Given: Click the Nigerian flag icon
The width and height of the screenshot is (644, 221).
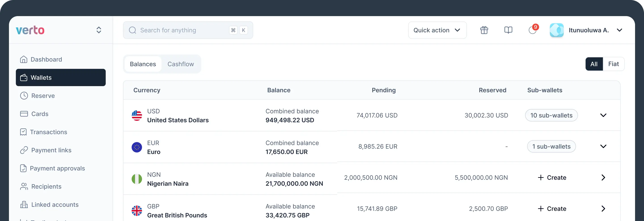Looking at the screenshot, I should [x=137, y=179].
